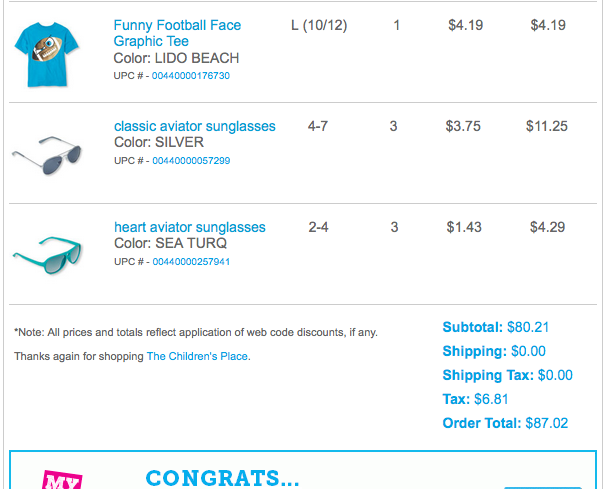Click the Shipping Tax line
Screen dimensions: 603x489
tap(507, 375)
